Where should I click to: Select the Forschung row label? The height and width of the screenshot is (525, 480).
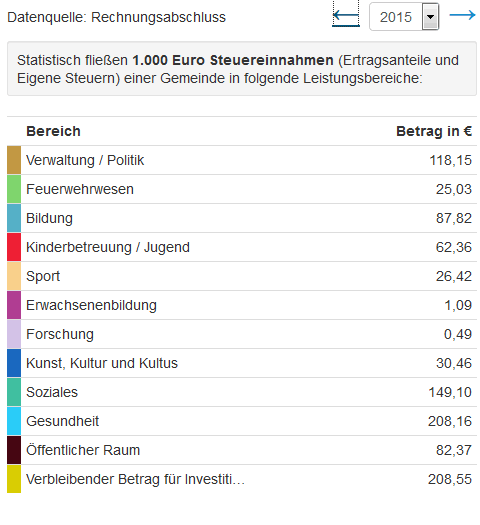[x=60, y=334]
